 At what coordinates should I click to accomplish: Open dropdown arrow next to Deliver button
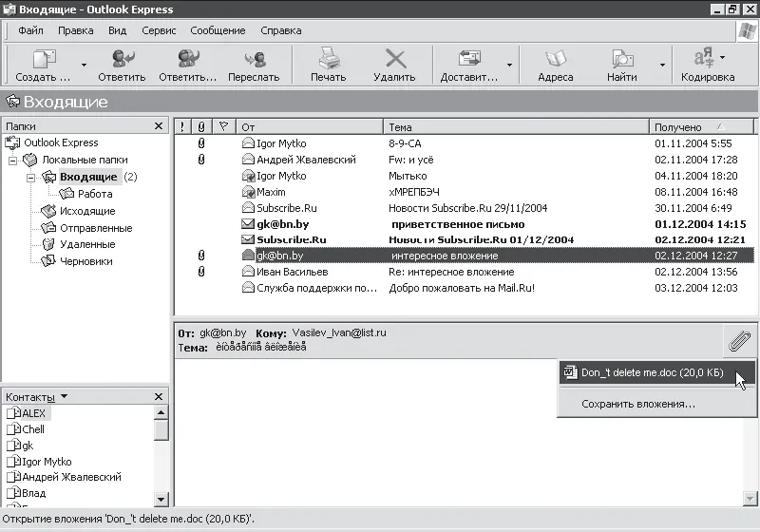click(x=509, y=66)
